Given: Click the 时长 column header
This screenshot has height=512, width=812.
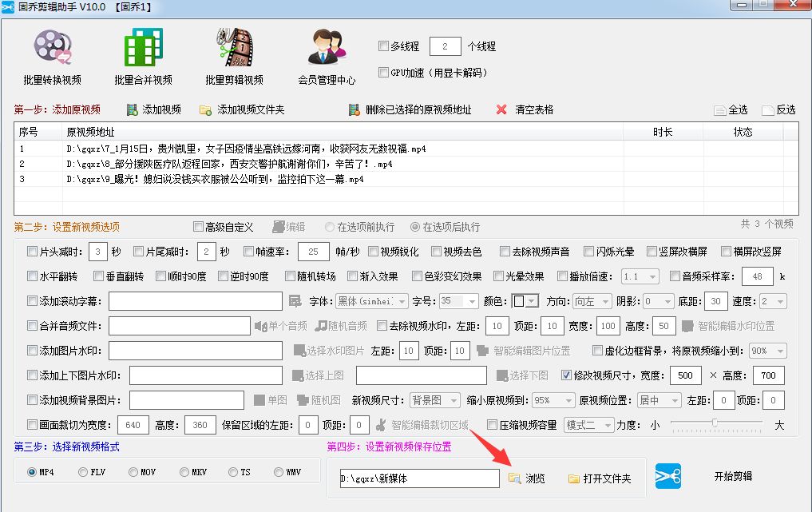Looking at the screenshot, I should (x=663, y=132).
